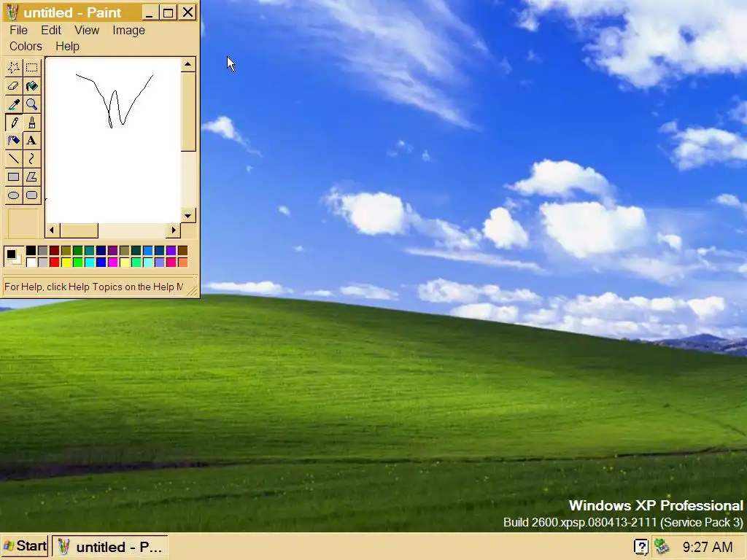This screenshot has width=747, height=560.
Task: Select the Curve tool
Action: (32, 158)
